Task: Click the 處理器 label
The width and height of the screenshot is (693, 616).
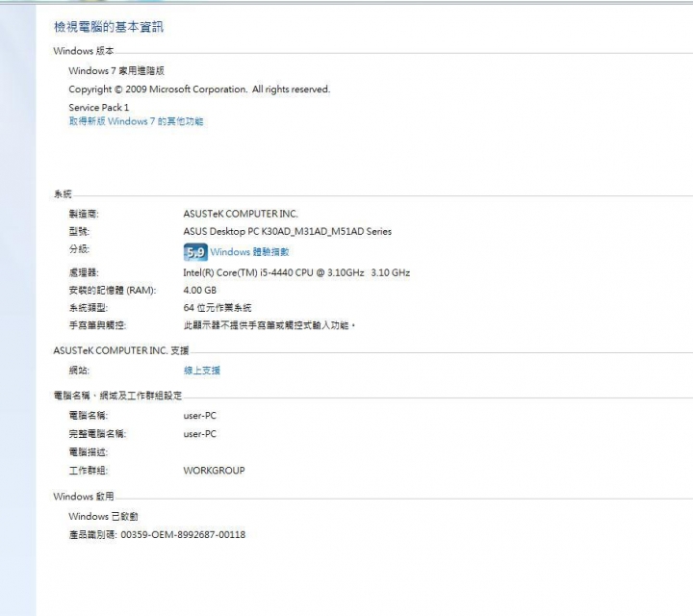Action: pyautogui.click(x=84, y=272)
